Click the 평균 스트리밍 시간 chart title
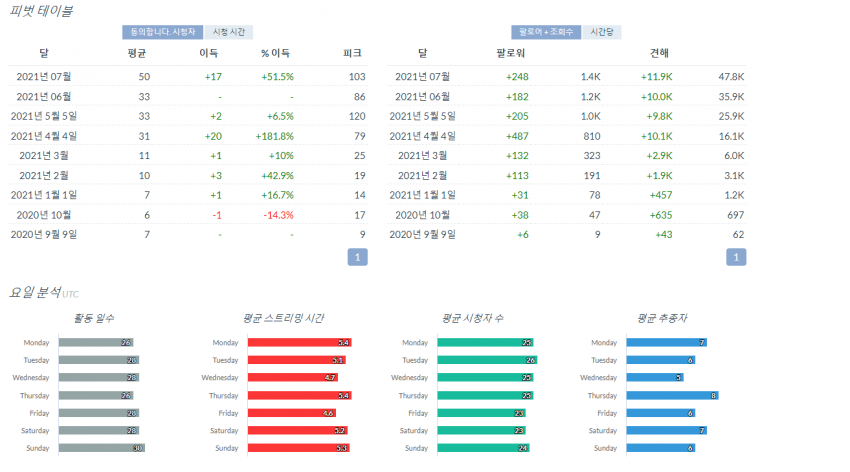850x472 pixels. point(283,318)
